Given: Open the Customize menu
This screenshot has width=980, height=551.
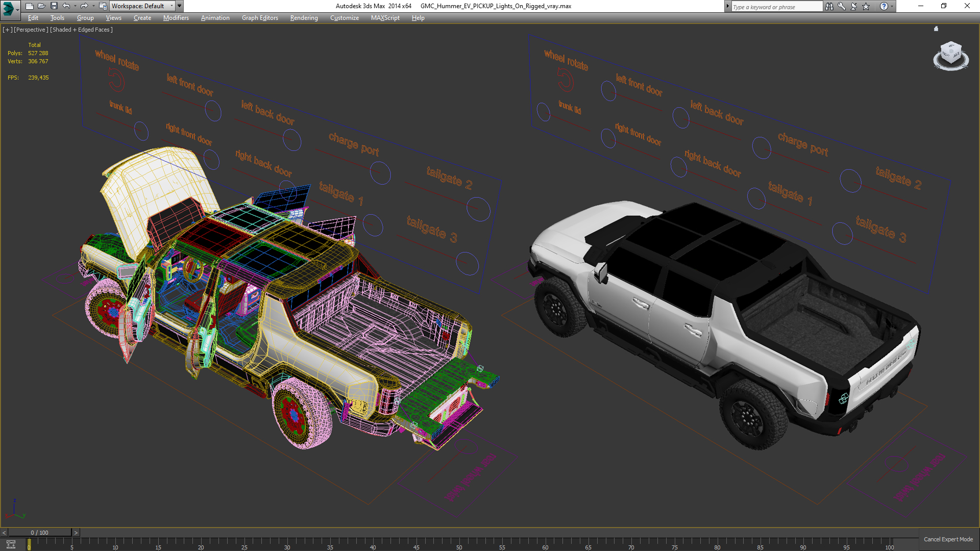Looking at the screenshot, I should click(345, 18).
